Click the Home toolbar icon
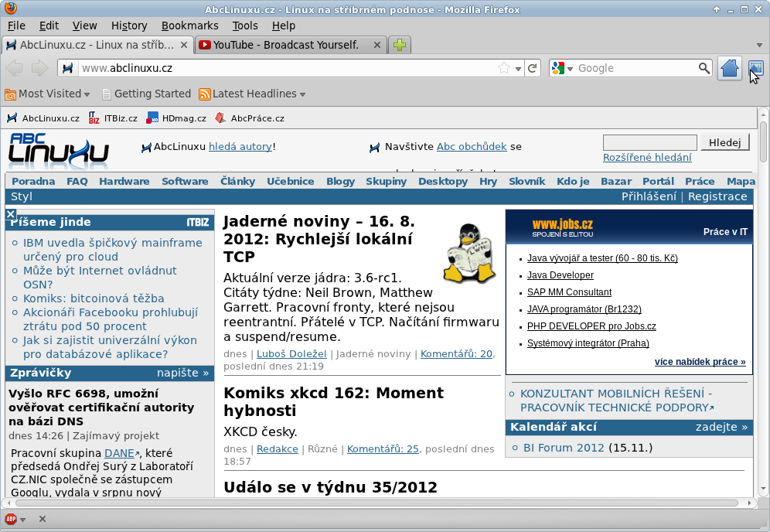 point(729,68)
